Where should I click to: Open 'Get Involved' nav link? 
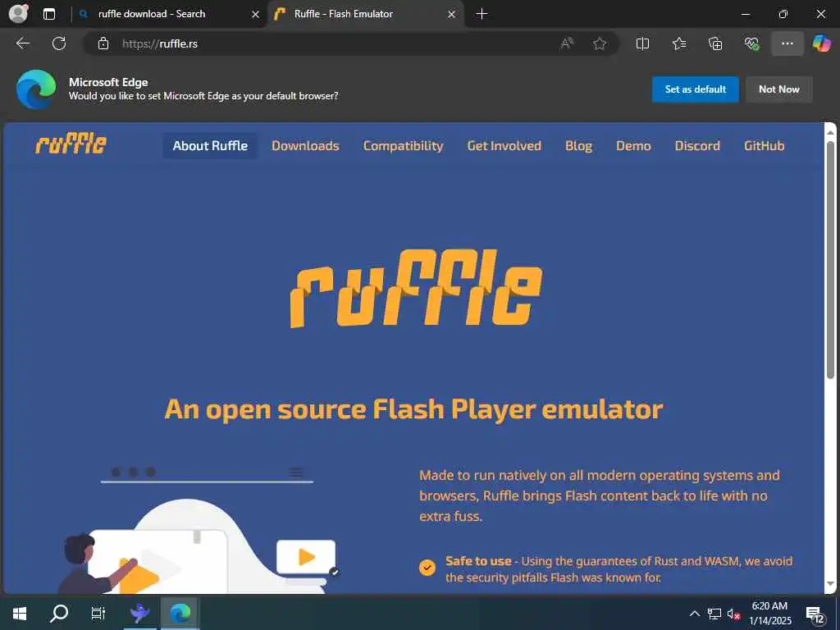(504, 146)
